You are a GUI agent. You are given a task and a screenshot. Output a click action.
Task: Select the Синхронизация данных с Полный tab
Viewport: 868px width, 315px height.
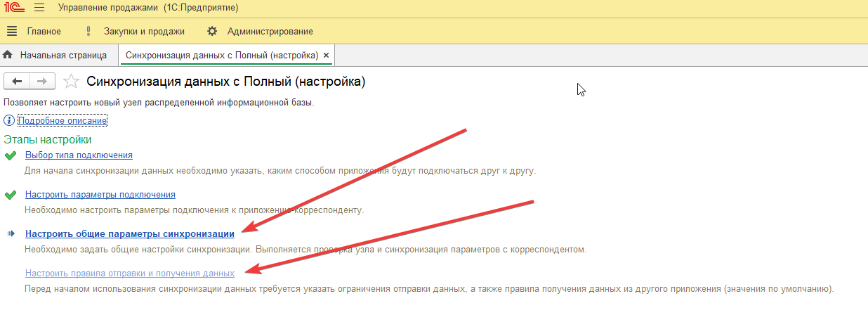(220, 55)
